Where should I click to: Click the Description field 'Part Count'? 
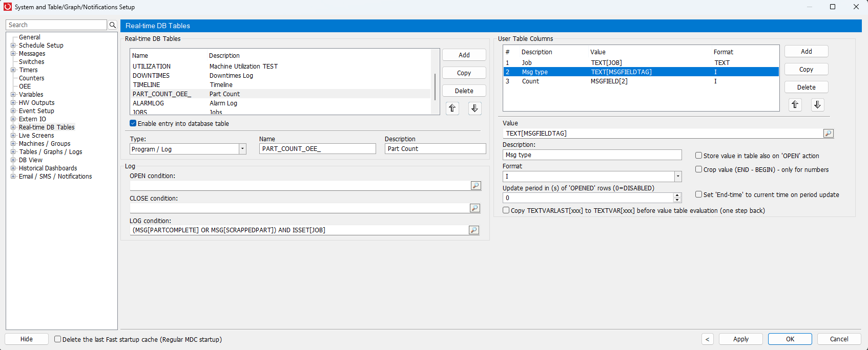(x=436, y=149)
